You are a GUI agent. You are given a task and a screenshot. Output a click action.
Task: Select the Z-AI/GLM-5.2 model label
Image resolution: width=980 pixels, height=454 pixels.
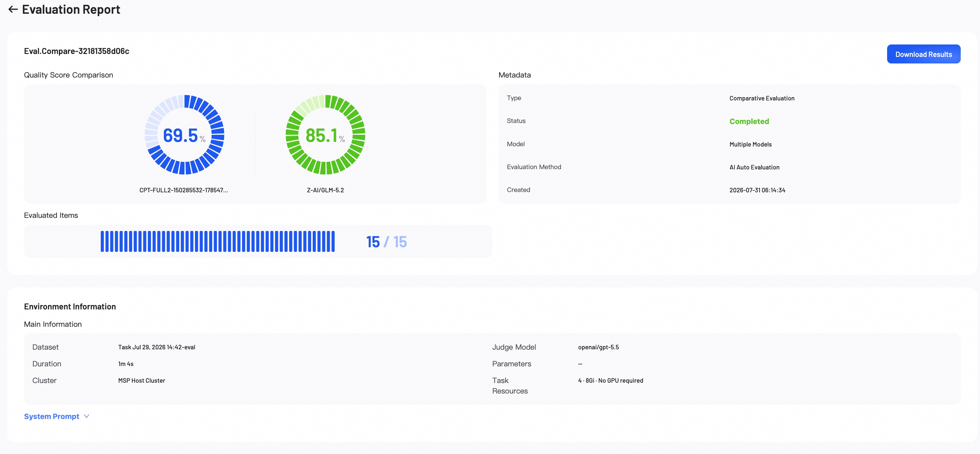tap(325, 190)
